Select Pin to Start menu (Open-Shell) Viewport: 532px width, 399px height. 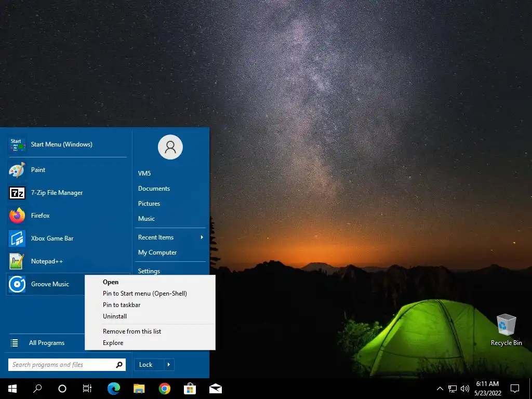[150, 294]
